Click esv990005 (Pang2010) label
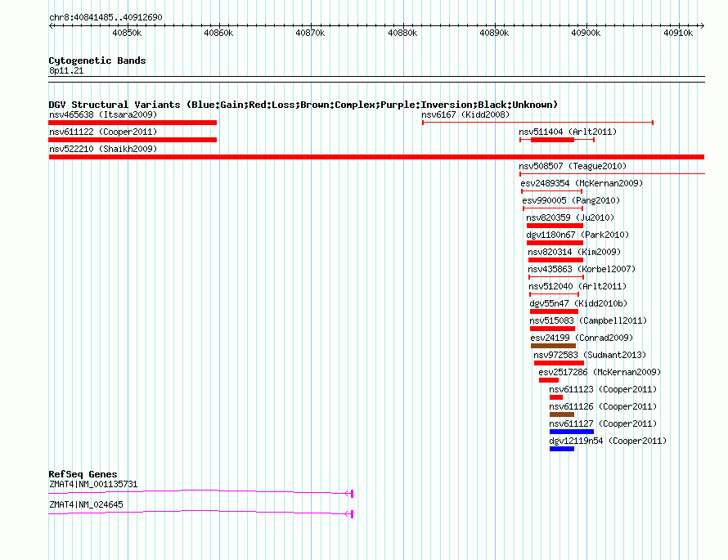The image size is (728, 560). [x=571, y=200]
